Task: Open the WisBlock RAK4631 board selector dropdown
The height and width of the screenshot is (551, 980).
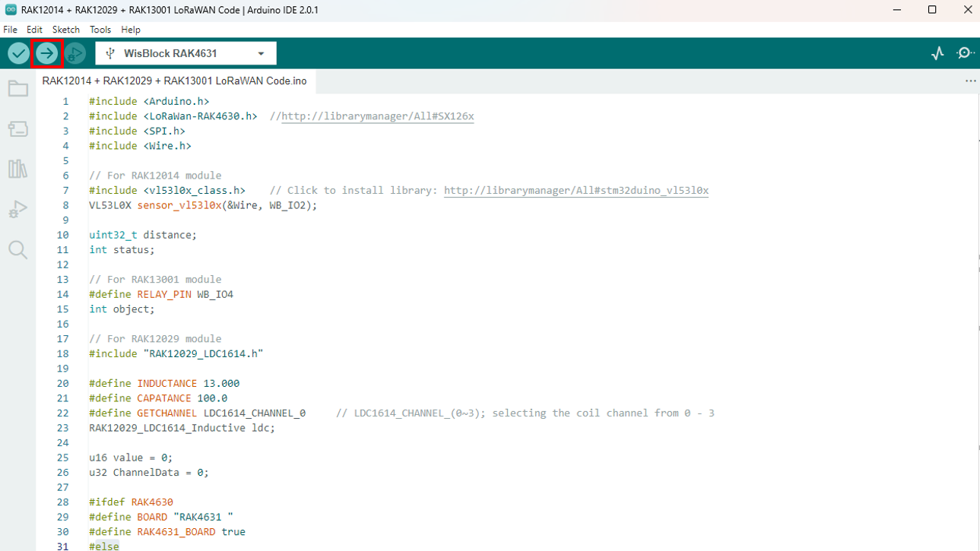Action: tap(186, 53)
